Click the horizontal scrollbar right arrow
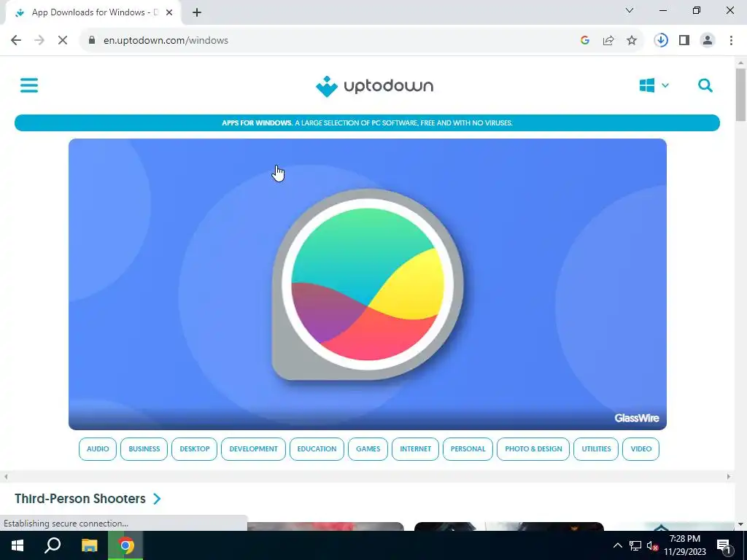The height and width of the screenshot is (560, 747). coord(729,477)
